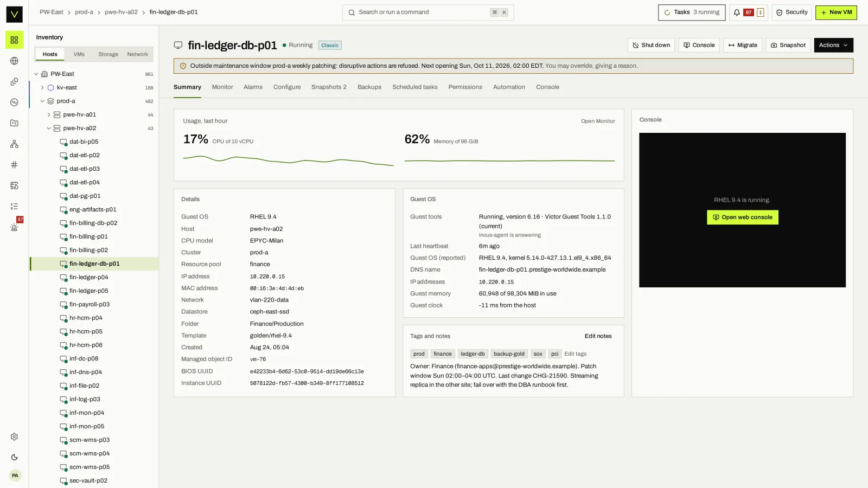Click the warning icon in the maintenance banner
Screen dimensions: 868x488
coord(183,66)
